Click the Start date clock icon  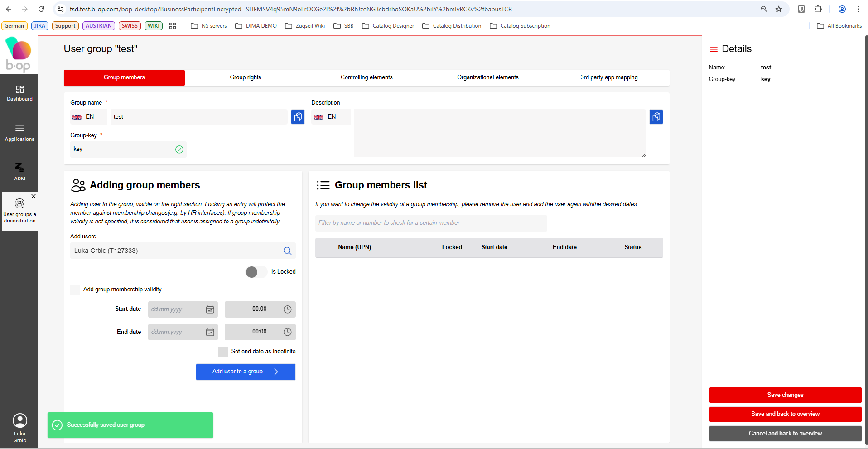click(x=287, y=309)
